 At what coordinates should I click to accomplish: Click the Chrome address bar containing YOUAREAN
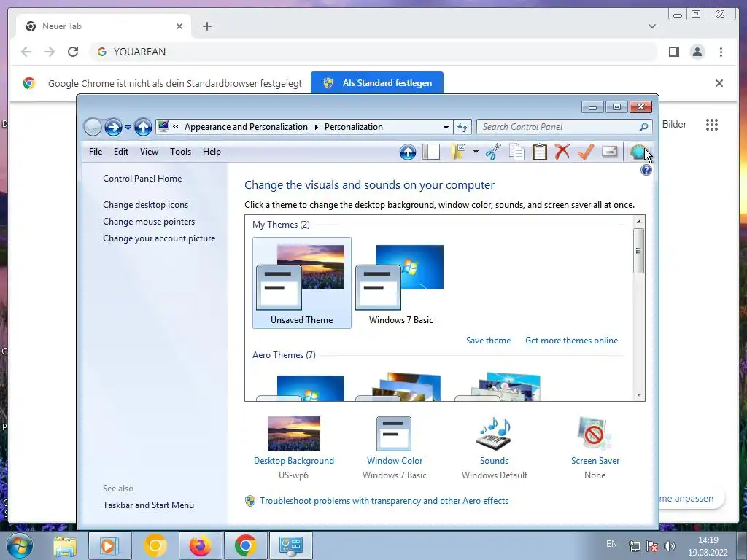(374, 52)
